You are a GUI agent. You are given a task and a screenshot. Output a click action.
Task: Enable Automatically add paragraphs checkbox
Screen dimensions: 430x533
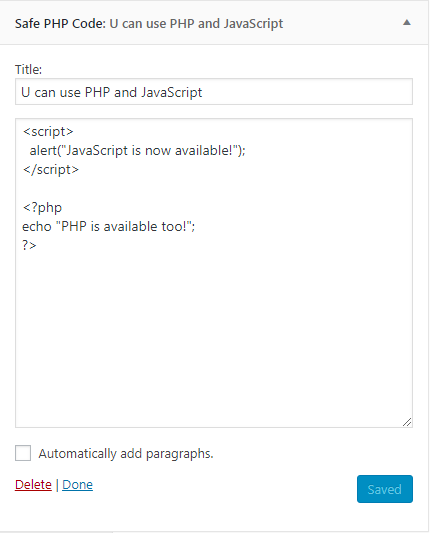(23, 453)
